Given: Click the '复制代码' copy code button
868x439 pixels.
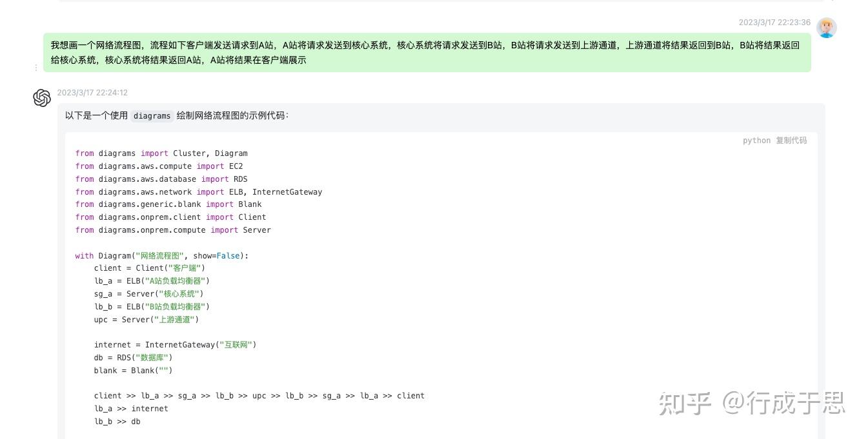Looking at the screenshot, I should click(791, 141).
